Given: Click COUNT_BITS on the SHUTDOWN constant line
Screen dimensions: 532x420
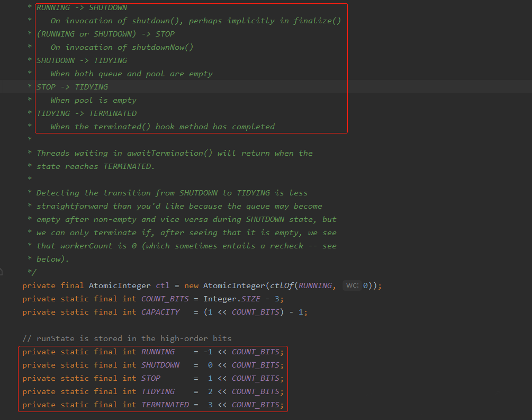Looking at the screenshot, I should (x=256, y=365).
